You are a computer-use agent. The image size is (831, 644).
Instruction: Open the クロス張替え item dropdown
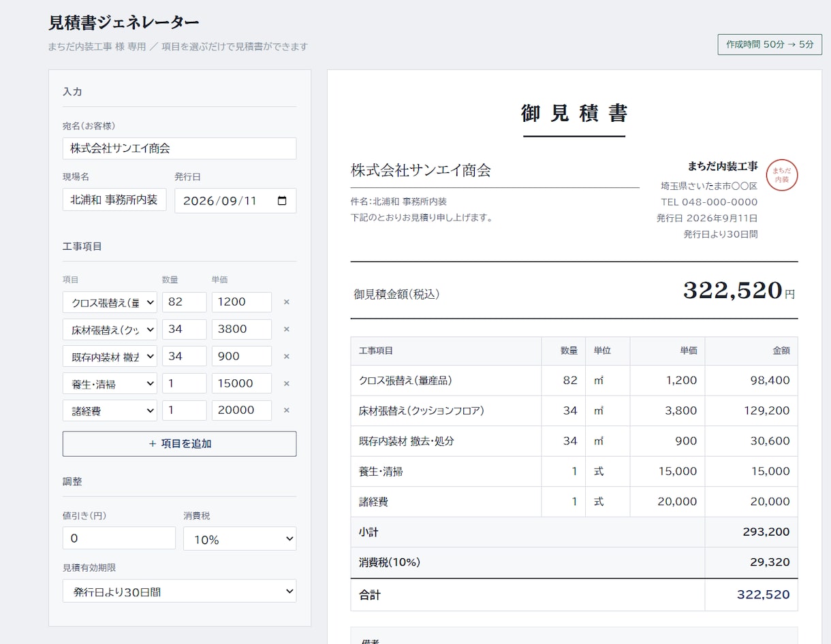click(110, 302)
